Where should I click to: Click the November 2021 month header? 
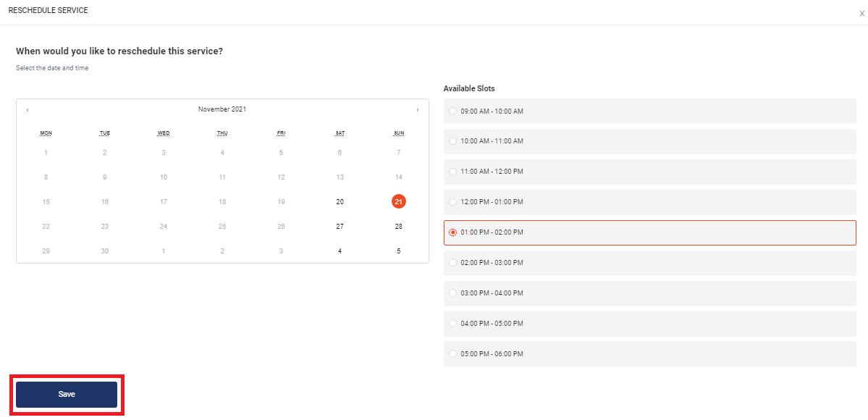click(222, 109)
